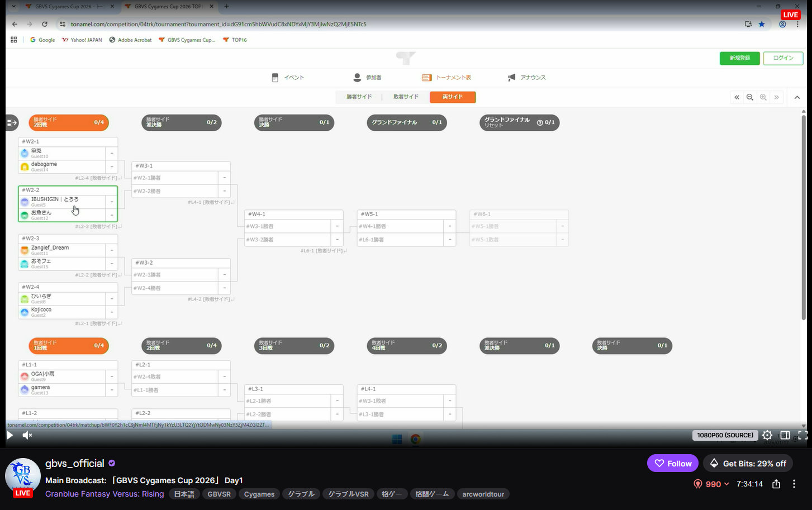Image resolution: width=812 pixels, height=510 pixels.
Task: Go back with the browser back arrow
Action: 15,24
